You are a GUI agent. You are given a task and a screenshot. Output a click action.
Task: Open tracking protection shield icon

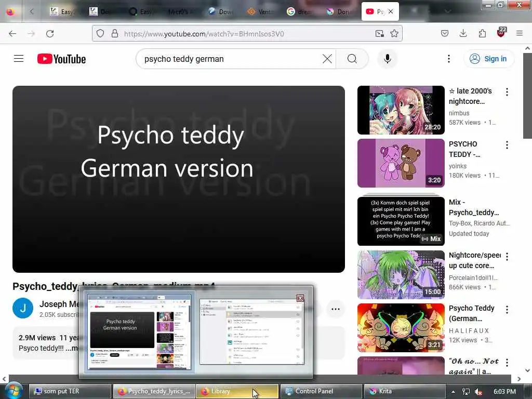coord(100,33)
